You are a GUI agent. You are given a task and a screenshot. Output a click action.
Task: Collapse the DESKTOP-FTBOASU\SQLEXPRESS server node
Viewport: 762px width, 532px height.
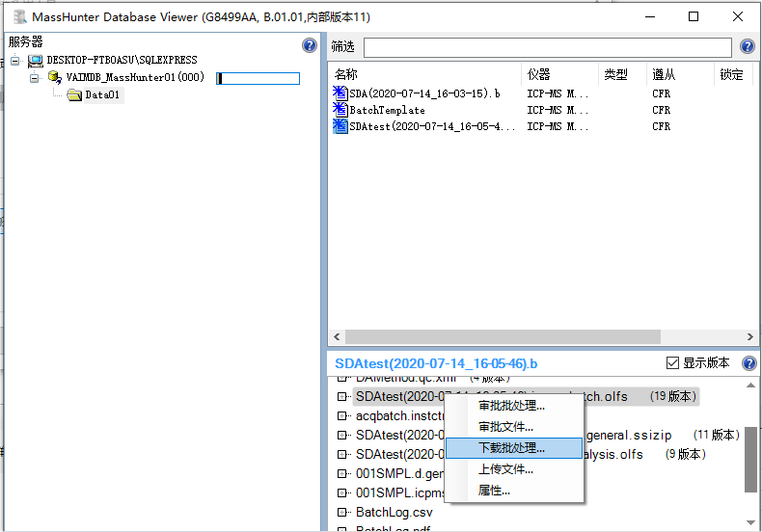15,61
